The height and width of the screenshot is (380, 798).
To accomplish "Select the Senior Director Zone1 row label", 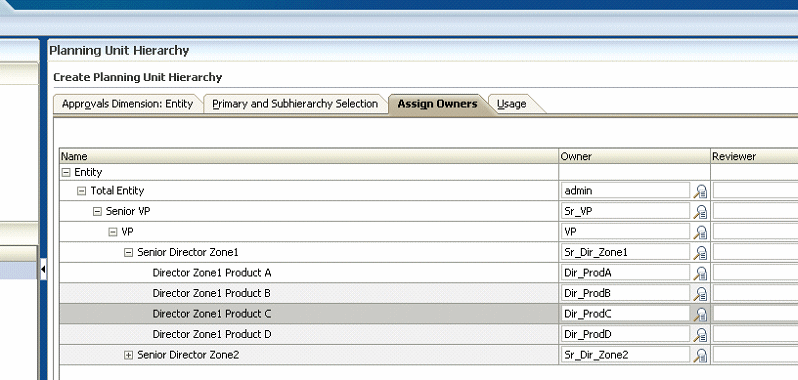I will [188, 252].
